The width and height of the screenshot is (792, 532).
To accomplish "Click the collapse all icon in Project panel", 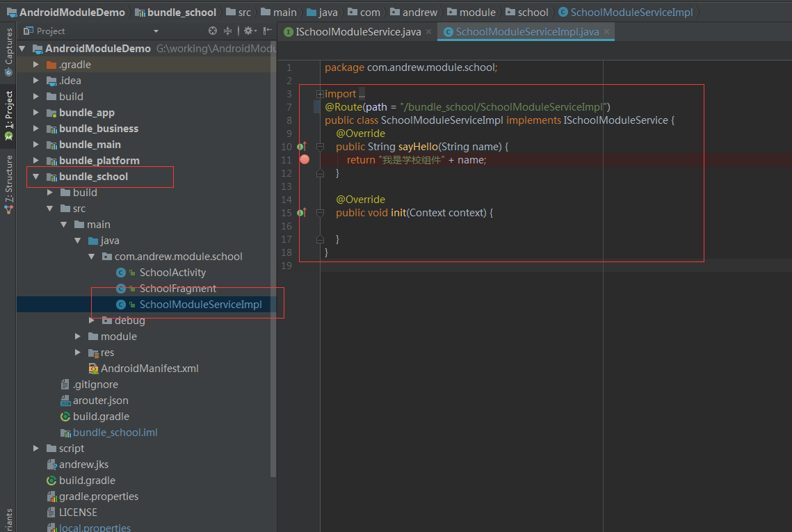I will click(x=227, y=31).
